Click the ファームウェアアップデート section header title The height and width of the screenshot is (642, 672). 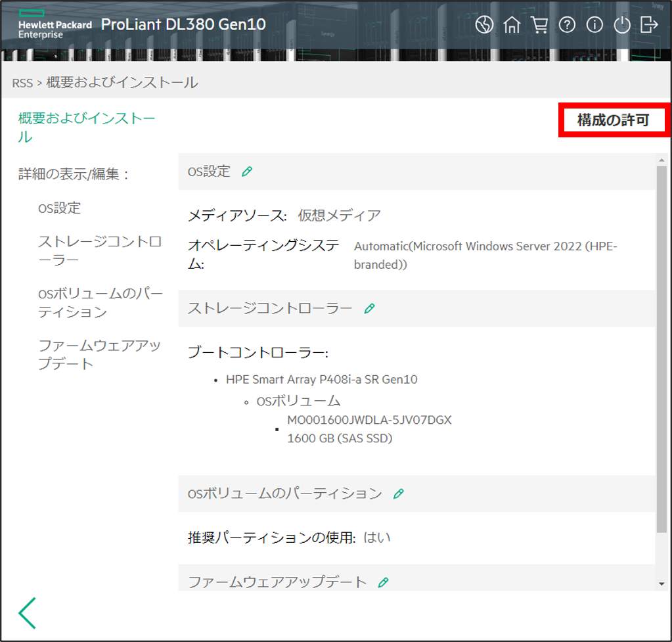click(x=277, y=582)
